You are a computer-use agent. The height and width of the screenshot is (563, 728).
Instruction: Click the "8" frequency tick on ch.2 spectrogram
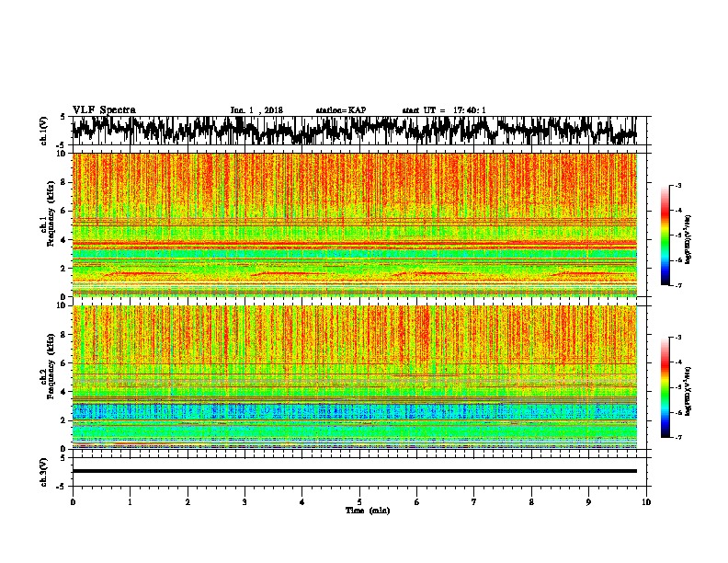coord(64,335)
